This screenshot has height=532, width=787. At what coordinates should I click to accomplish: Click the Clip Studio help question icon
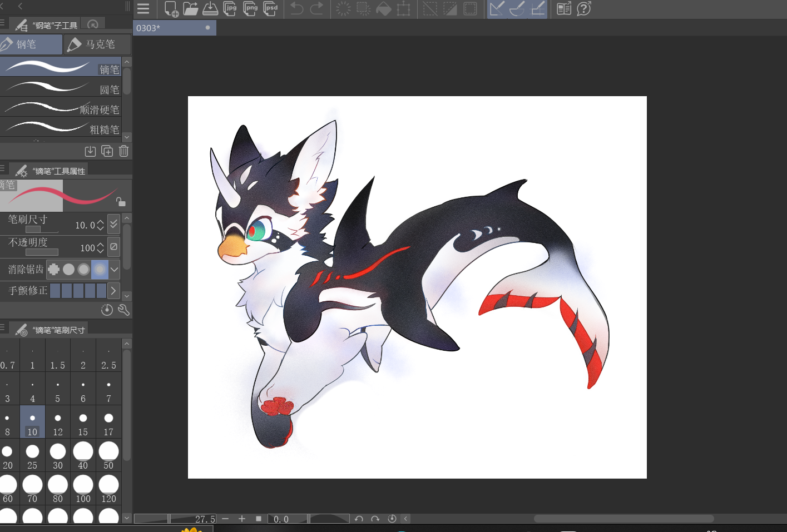coord(584,9)
